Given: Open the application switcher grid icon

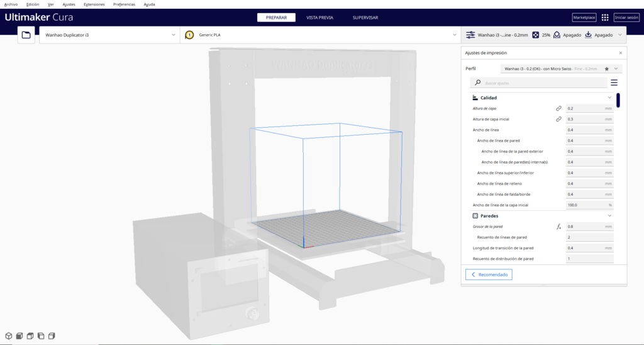Looking at the screenshot, I should [605, 17].
